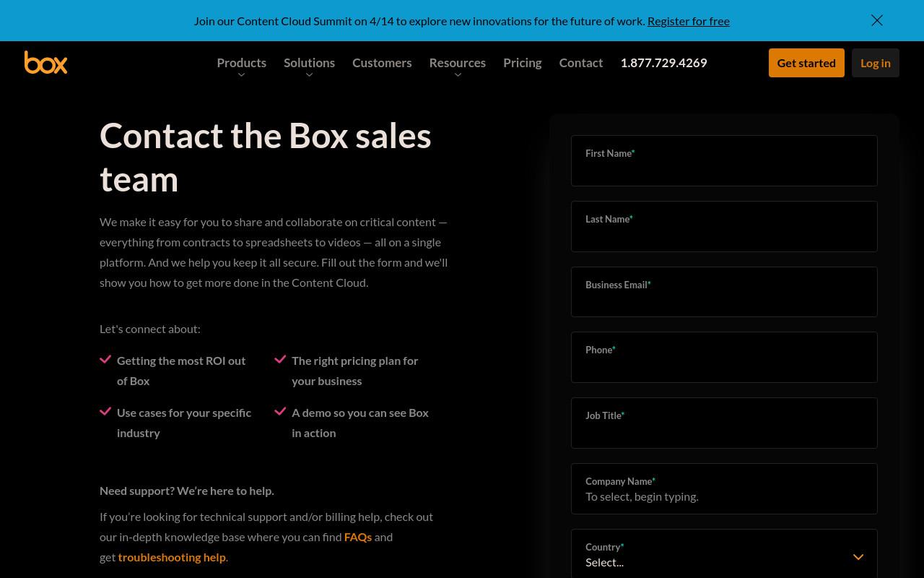Focus the Job Title field
The image size is (924, 578).
coord(724,423)
